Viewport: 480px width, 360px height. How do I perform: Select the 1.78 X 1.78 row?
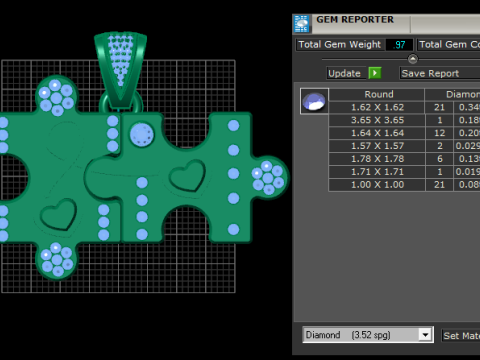404,159
